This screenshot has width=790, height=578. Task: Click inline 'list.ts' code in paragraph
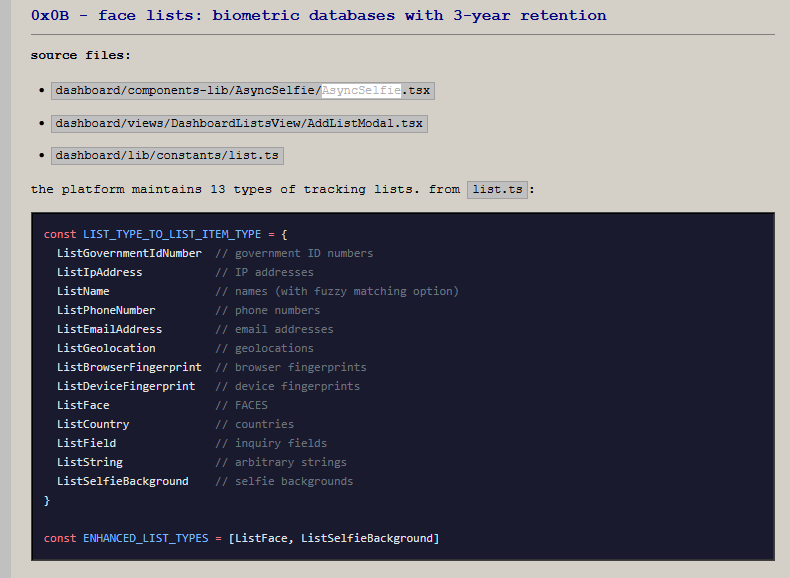pos(497,189)
